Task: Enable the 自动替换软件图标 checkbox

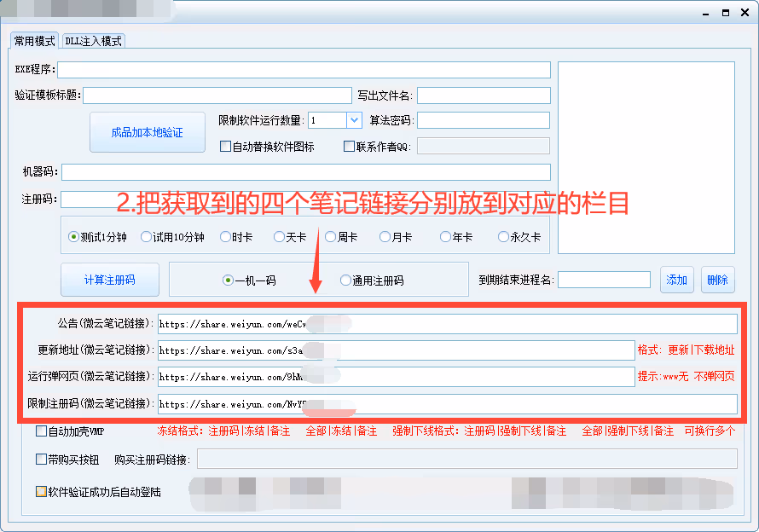Action: (x=226, y=147)
